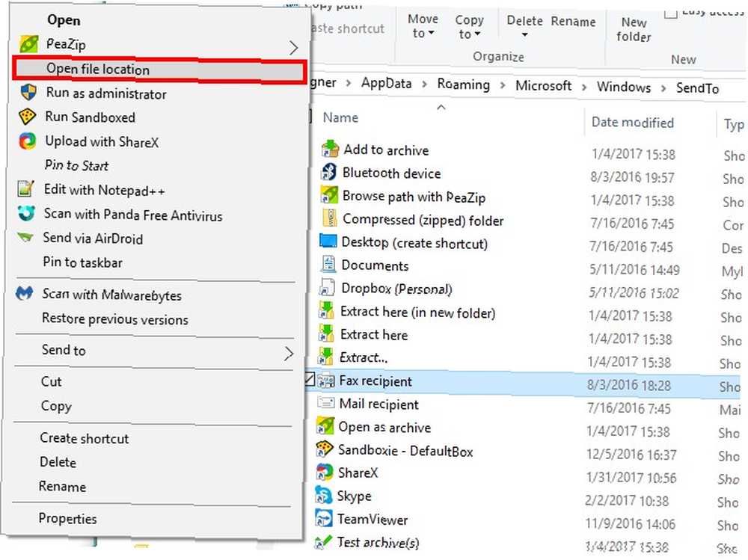Viewport: 748px width, 560px height.
Task: Click date '8/3/2016 18:28'
Action: coord(629,385)
